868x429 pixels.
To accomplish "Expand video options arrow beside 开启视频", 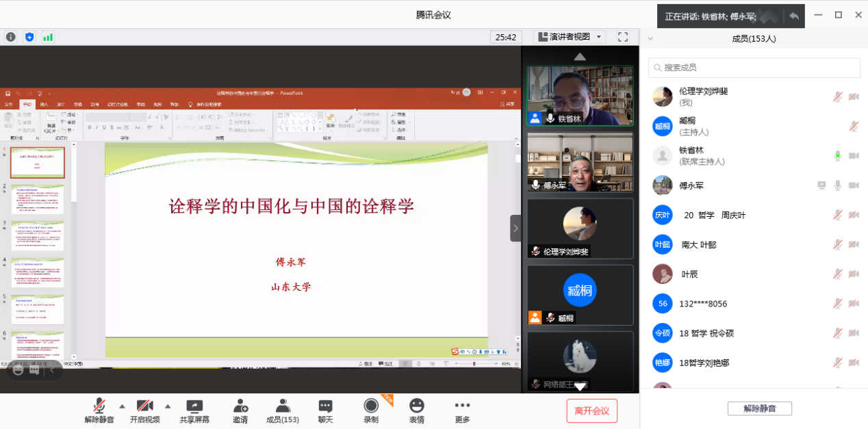I will click(167, 405).
